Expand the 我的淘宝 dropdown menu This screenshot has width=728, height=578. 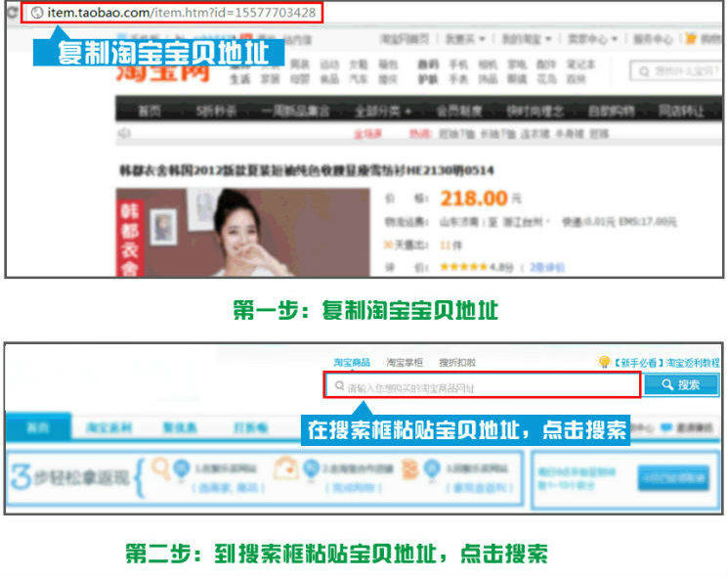pyautogui.click(x=527, y=39)
